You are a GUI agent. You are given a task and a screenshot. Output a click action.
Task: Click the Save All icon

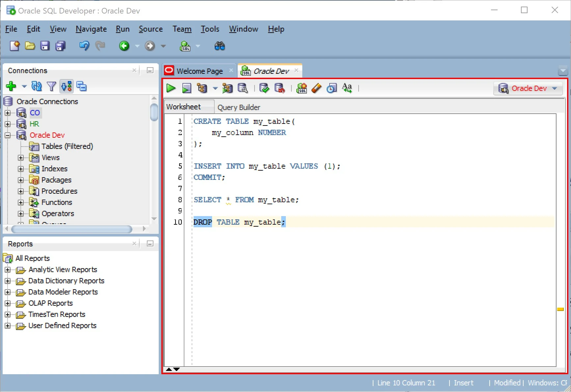pos(61,46)
